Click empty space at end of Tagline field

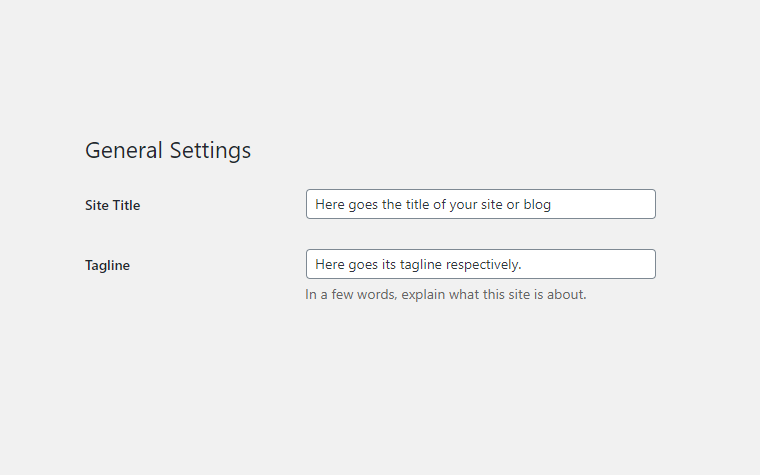point(600,264)
